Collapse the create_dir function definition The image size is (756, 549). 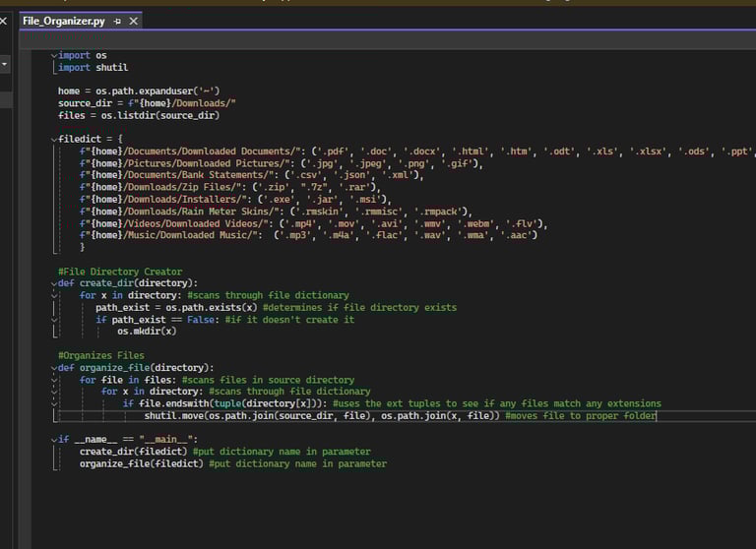tap(54, 283)
